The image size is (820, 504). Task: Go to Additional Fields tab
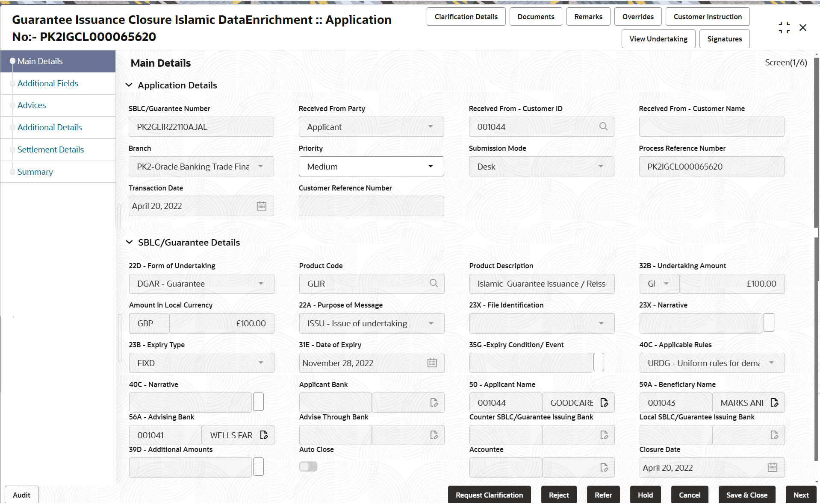coord(48,83)
